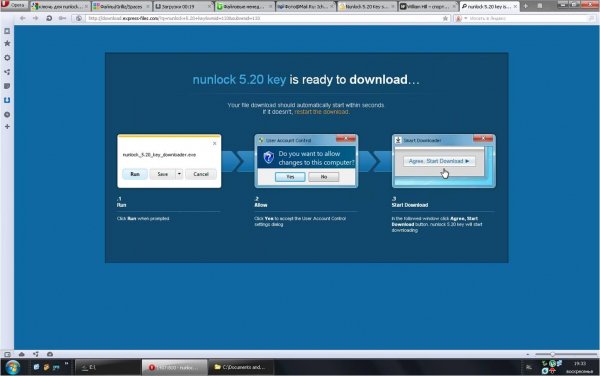The image size is (600, 376).
Task: Switch to 'C:\' taskbar window
Action: [107, 367]
